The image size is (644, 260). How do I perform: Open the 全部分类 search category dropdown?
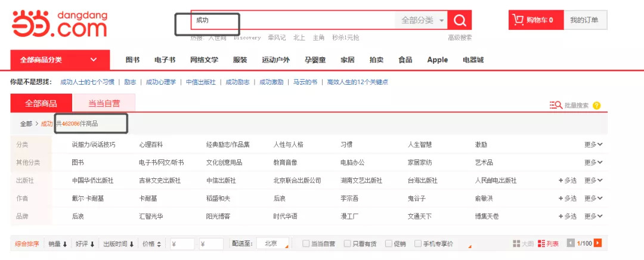tap(422, 20)
